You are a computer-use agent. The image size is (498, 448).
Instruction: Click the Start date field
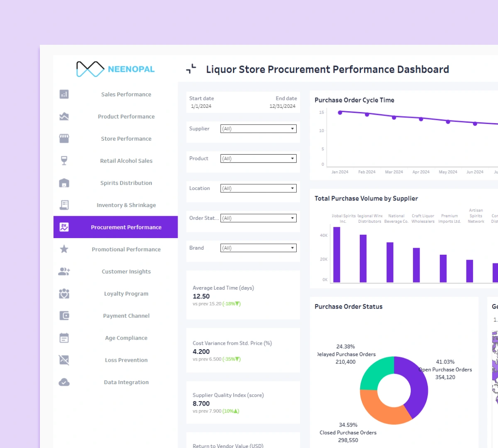(202, 102)
